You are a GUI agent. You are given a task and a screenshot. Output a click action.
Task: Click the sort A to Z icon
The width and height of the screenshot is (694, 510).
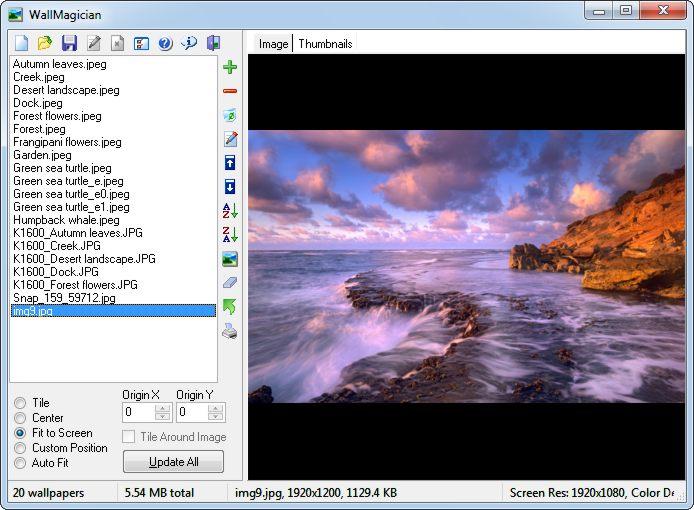[x=230, y=211]
